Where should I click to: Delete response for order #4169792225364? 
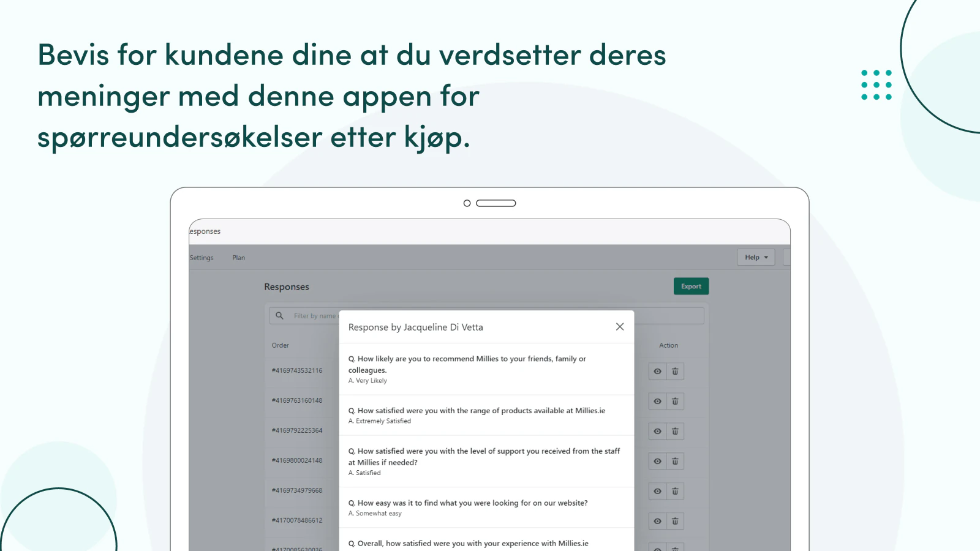click(x=675, y=432)
